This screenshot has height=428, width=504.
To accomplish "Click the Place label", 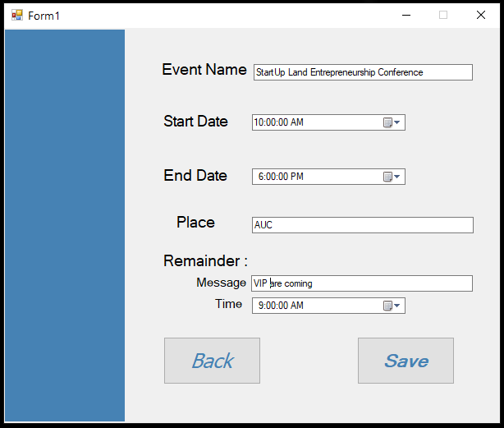I will point(195,222).
